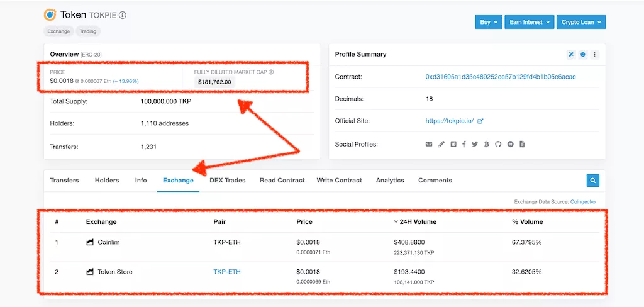Open the blog pencil social icon
The height and width of the screenshot is (307, 644).
441,144
